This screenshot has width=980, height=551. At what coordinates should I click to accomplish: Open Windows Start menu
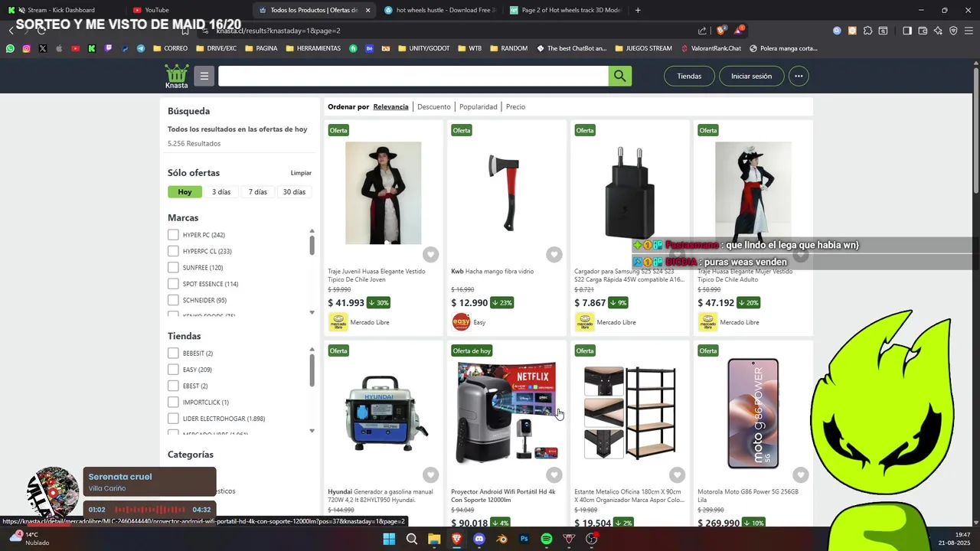click(389, 539)
